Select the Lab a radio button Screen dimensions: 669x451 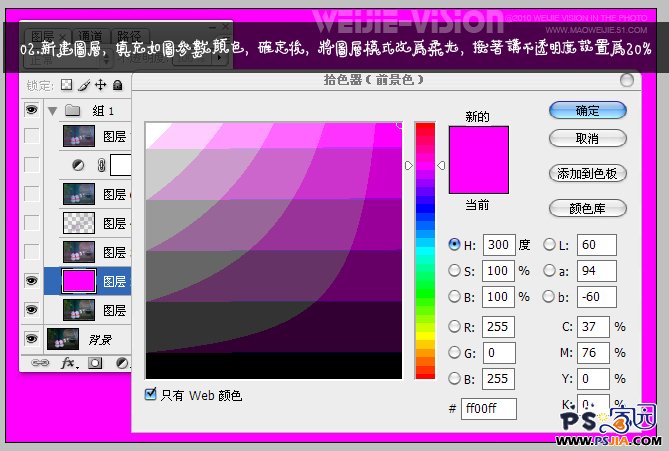(549, 270)
